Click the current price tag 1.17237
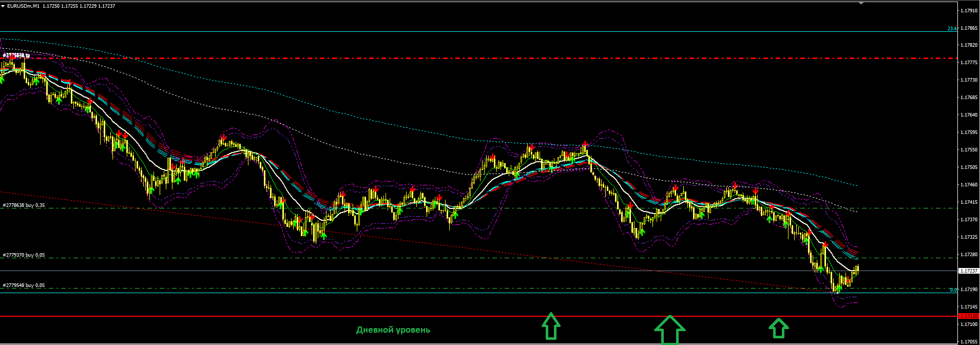The width and height of the screenshot is (980, 345). click(x=969, y=271)
